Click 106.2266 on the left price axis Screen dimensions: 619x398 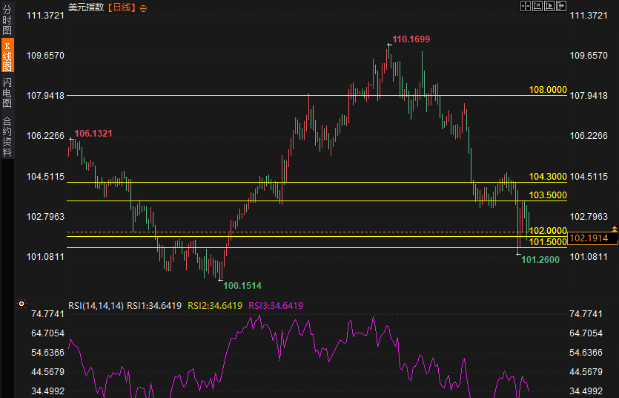[45, 136]
